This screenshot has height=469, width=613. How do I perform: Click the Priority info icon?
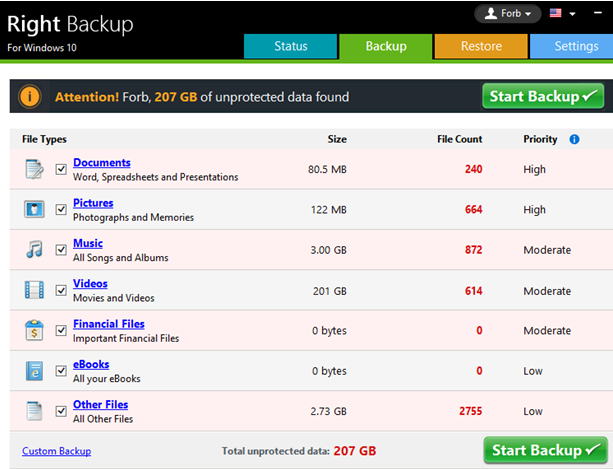[x=574, y=139]
